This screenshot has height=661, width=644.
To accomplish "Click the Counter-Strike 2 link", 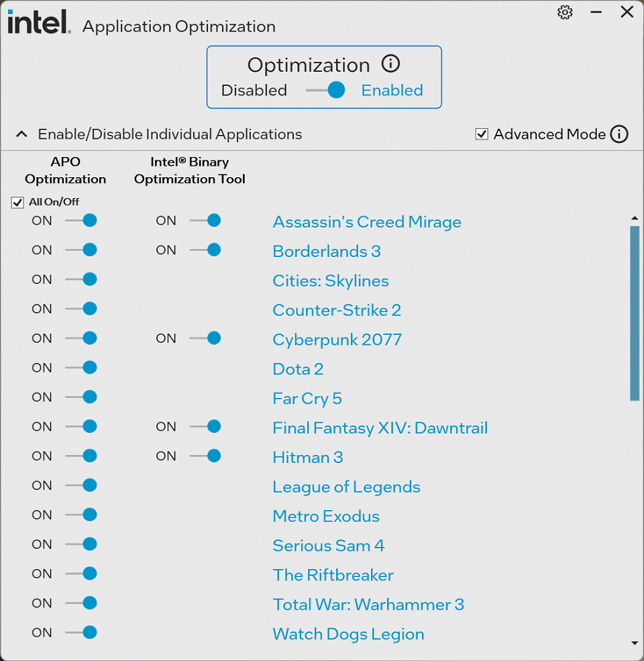I will coord(337,310).
